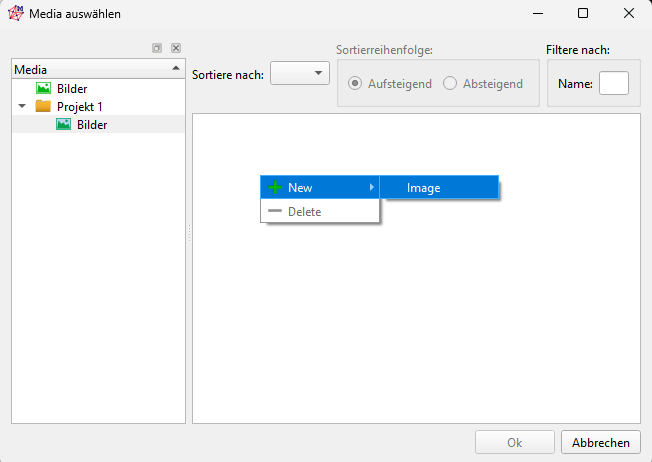The image size is (652, 462).
Task: Click the Bilder icon under Projekt 1
Action: (63, 125)
